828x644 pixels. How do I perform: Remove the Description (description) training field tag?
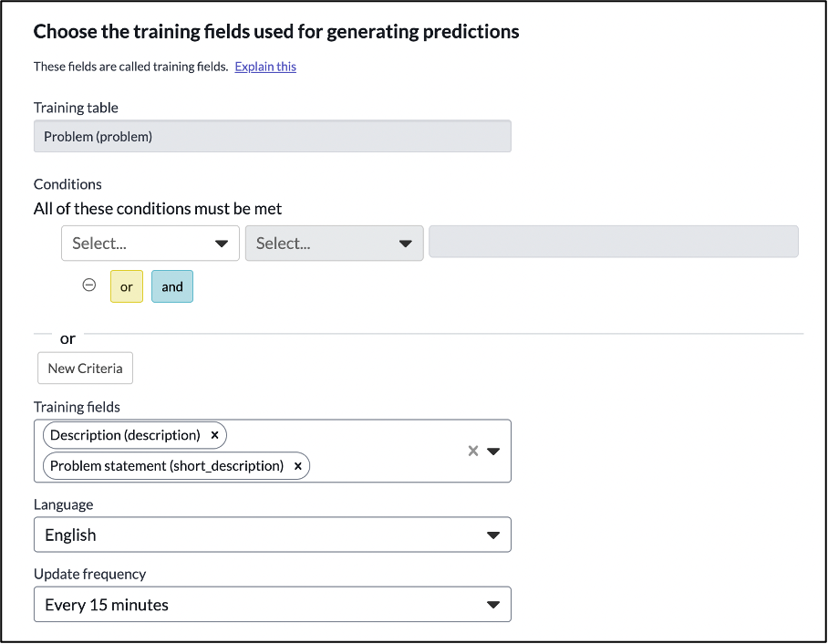214,435
